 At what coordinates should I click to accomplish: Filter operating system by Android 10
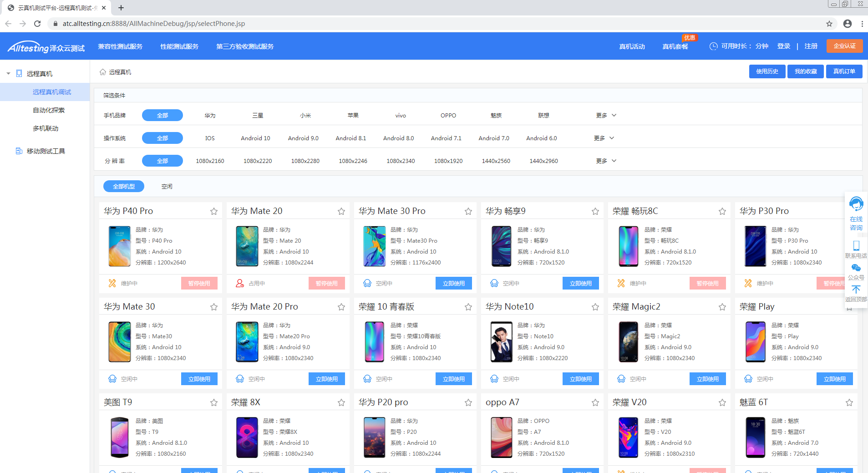255,138
